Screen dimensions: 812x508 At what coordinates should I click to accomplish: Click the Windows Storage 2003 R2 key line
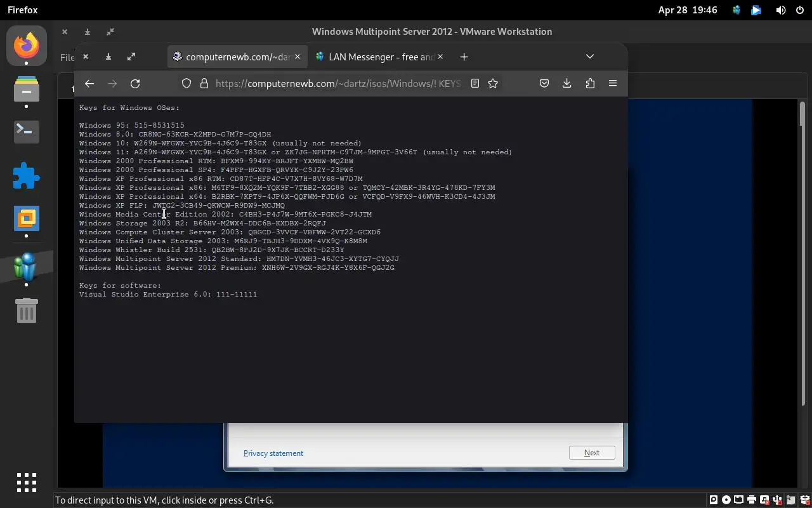click(202, 224)
